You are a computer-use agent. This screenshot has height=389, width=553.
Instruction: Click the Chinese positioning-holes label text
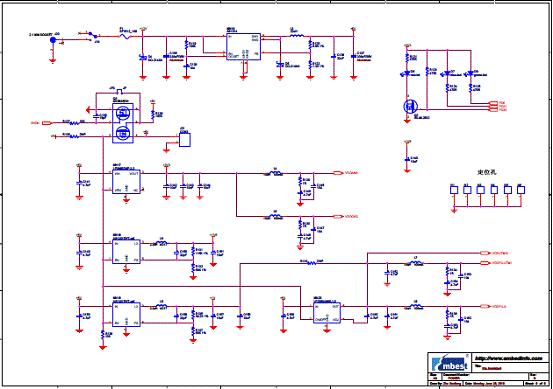click(487, 172)
